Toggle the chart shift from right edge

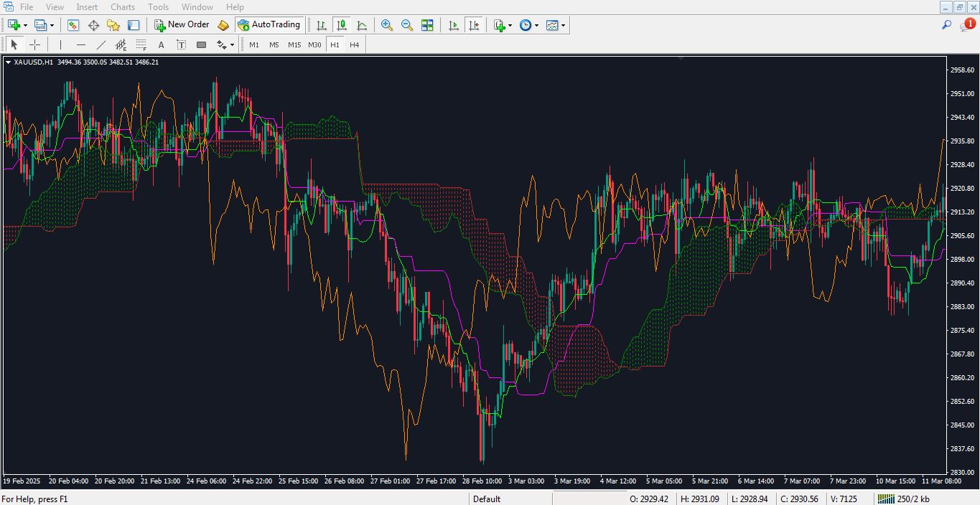point(474,24)
